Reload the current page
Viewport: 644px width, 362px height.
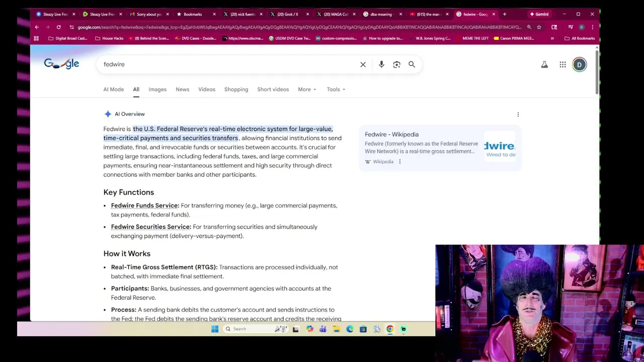[58, 27]
